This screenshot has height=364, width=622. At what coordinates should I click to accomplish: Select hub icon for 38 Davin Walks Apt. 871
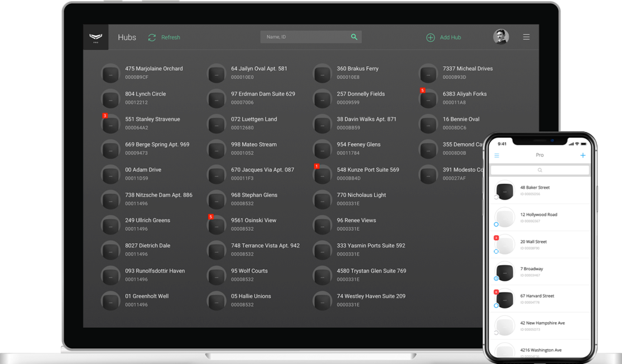click(x=322, y=124)
